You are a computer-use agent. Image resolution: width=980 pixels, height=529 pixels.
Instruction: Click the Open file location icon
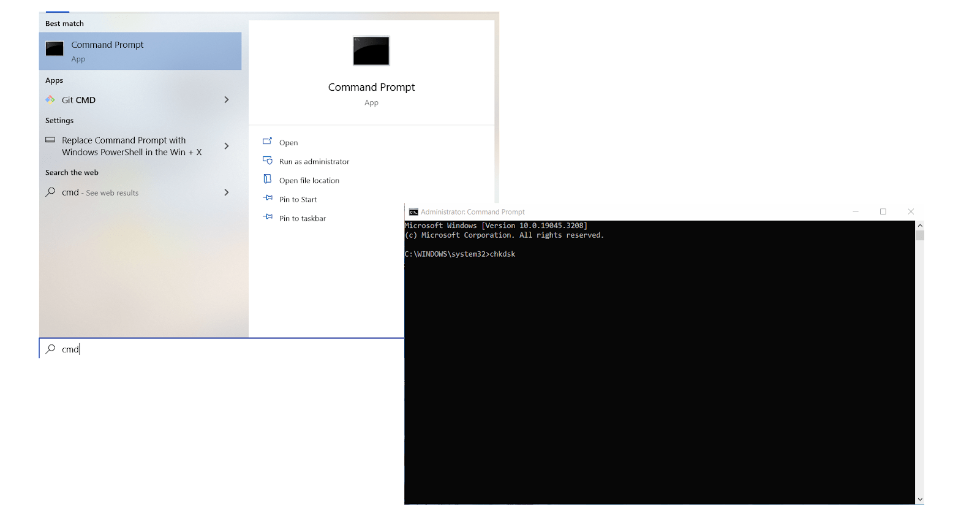pyautogui.click(x=267, y=179)
